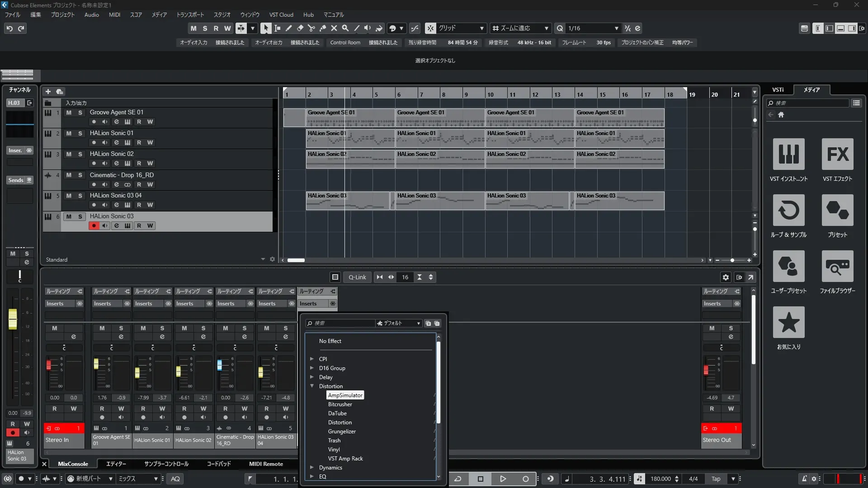This screenshot has width=868, height=488.
Task: Open the 1/16 quantize preset dropdown
Action: 616,28
